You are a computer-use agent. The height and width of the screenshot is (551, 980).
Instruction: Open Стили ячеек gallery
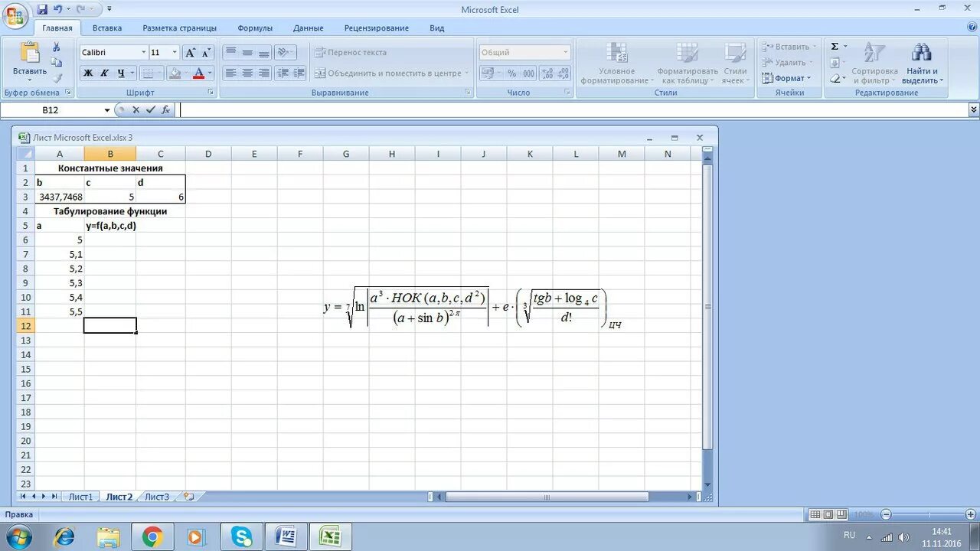(x=735, y=63)
